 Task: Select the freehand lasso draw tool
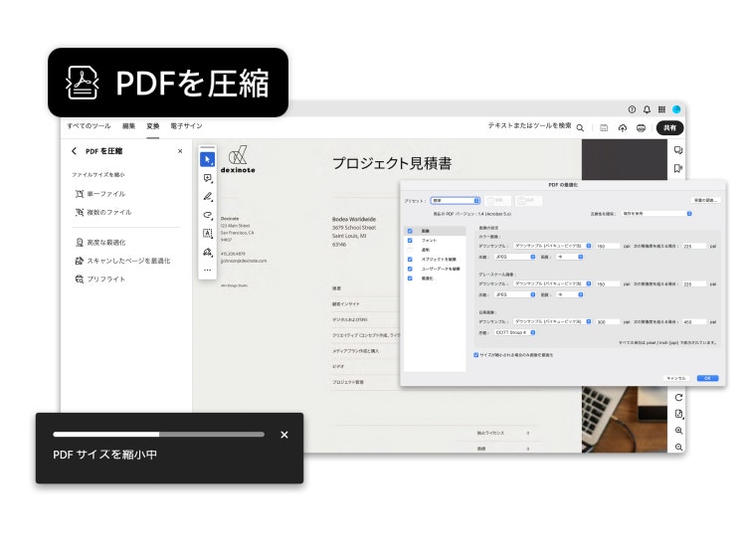(208, 215)
